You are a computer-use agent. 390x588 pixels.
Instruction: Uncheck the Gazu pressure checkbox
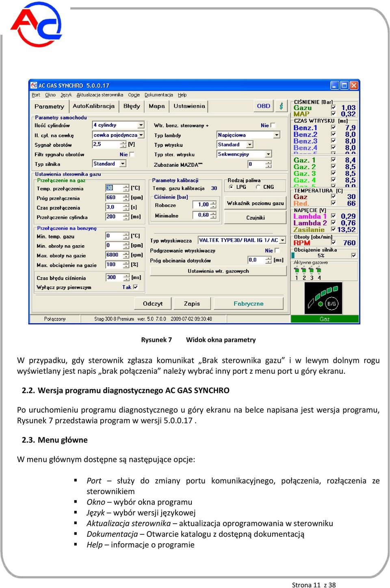(x=334, y=108)
